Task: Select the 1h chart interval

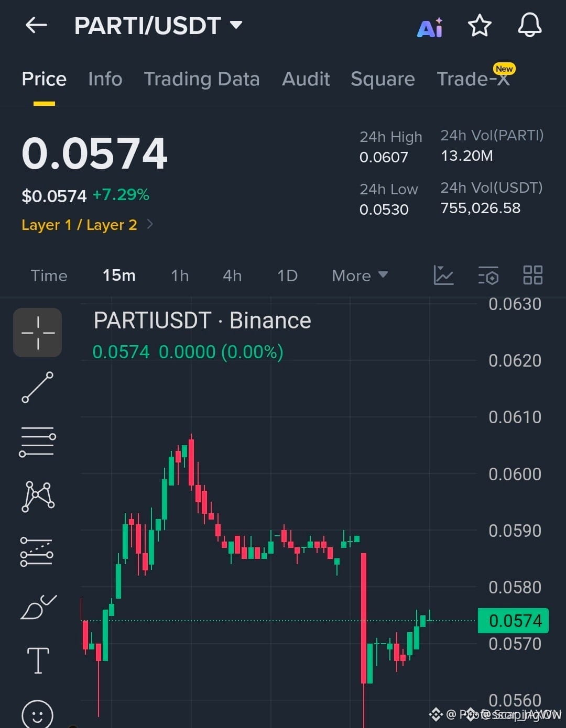Action: [180, 275]
